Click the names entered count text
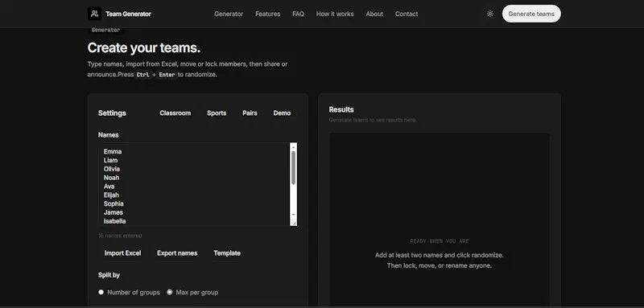The height and width of the screenshot is (308, 644). click(x=120, y=236)
